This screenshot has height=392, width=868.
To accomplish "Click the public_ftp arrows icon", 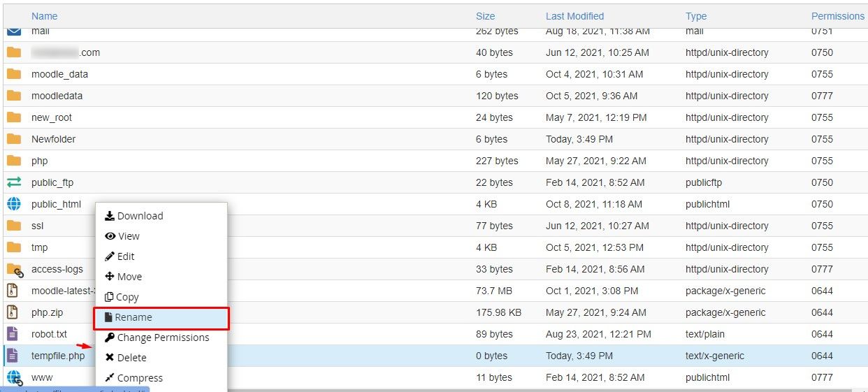I will (14, 182).
